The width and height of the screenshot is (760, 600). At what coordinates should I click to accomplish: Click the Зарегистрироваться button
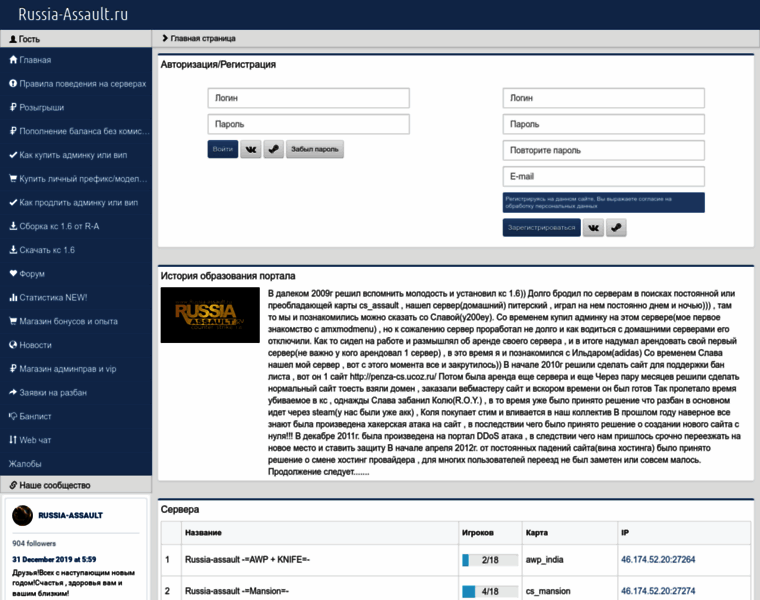[541, 227]
